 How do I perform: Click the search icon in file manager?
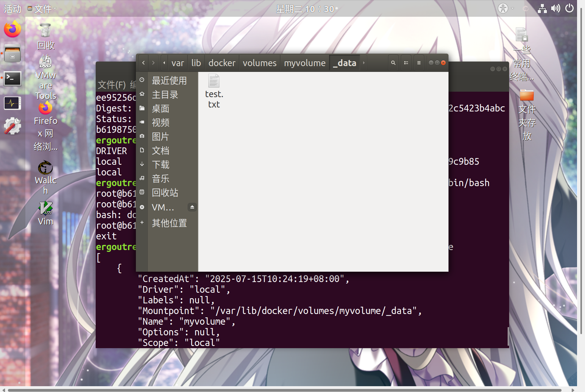393,63
